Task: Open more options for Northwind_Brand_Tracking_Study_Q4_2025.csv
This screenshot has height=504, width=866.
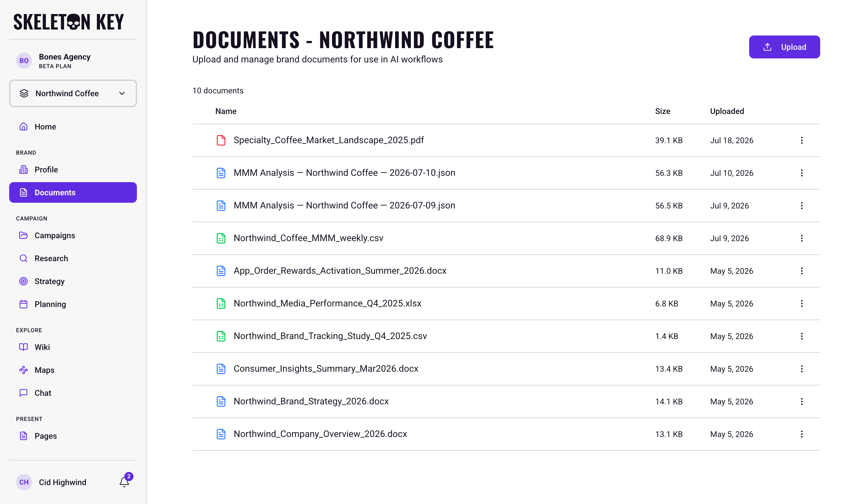Action: click(x=801, y=336)
